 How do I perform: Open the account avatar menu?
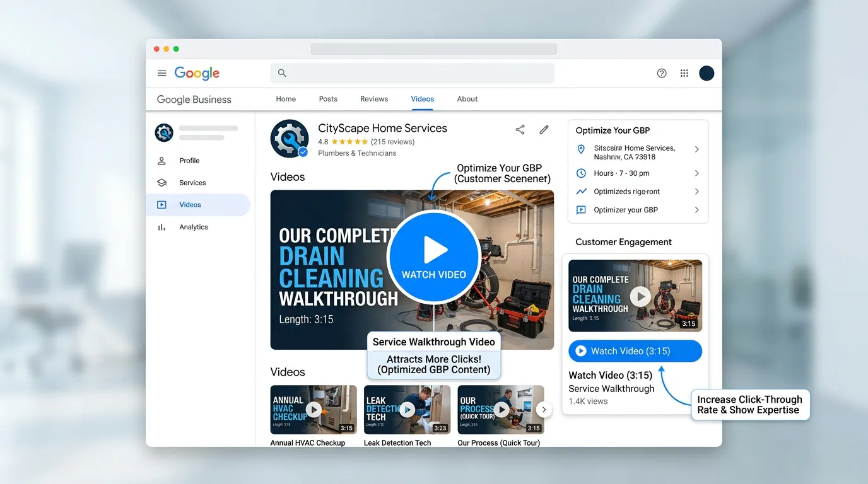[707, 73]
